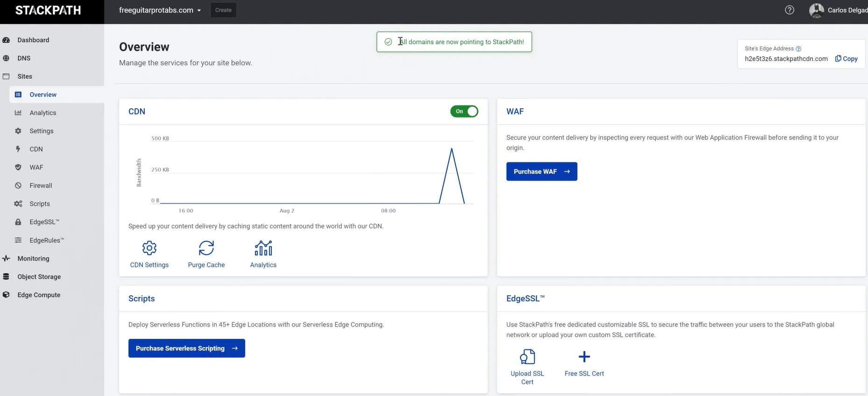Click the Upload SSL Cert icon
Viewport: 868px width, 396px height.
pyautogui.click(x=527, y=357)
